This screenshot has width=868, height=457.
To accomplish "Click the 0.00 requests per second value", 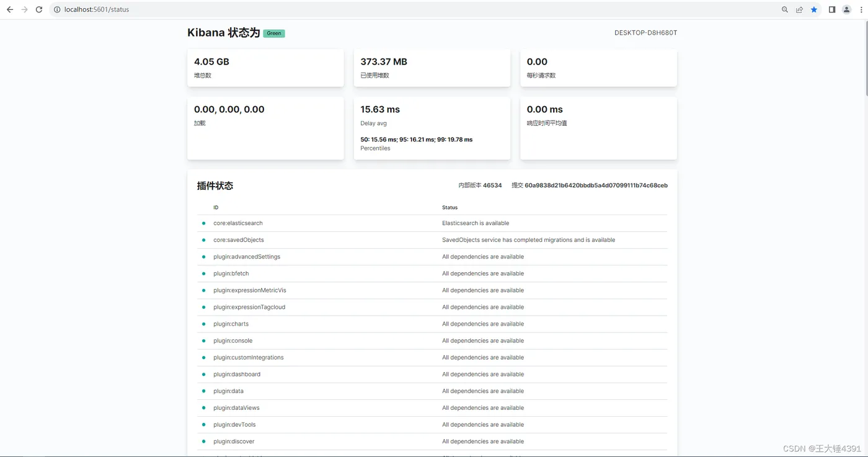I will (537, 61).
